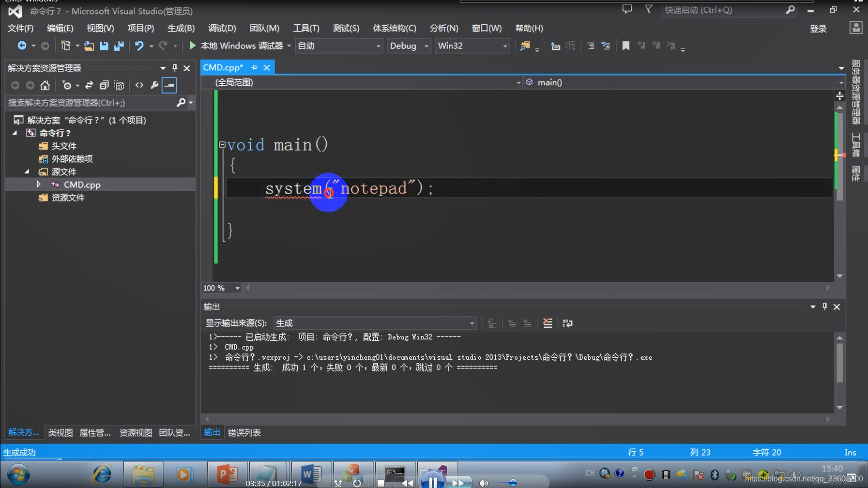Open Internet Explorer from the taskbar
868x488 pixels.
tap(102, 475)
